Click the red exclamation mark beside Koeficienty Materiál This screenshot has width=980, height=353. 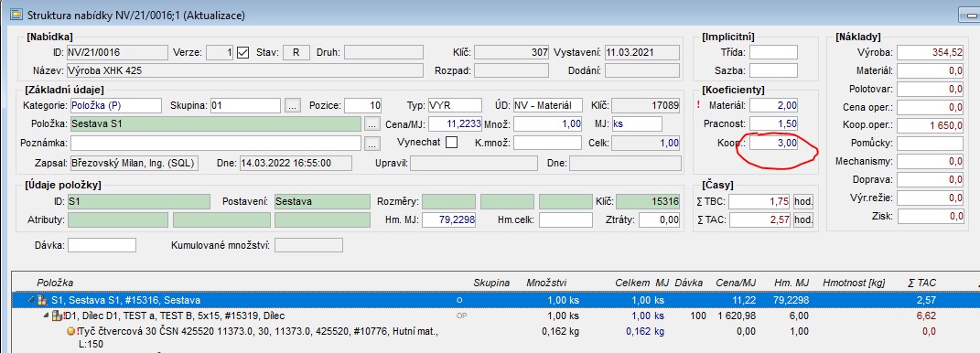[x=699, y=105]
